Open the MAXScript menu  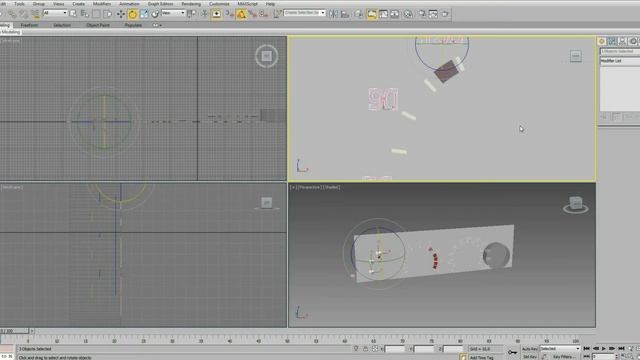(x=248, y=4)
